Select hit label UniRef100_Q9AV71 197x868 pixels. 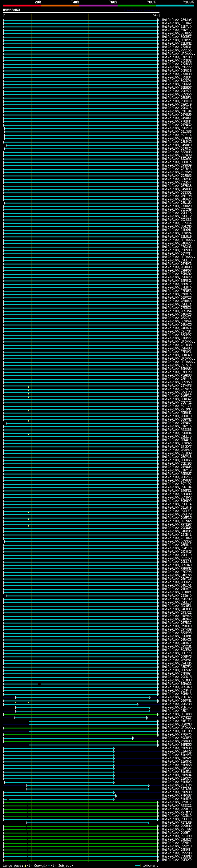coord(177,91)
